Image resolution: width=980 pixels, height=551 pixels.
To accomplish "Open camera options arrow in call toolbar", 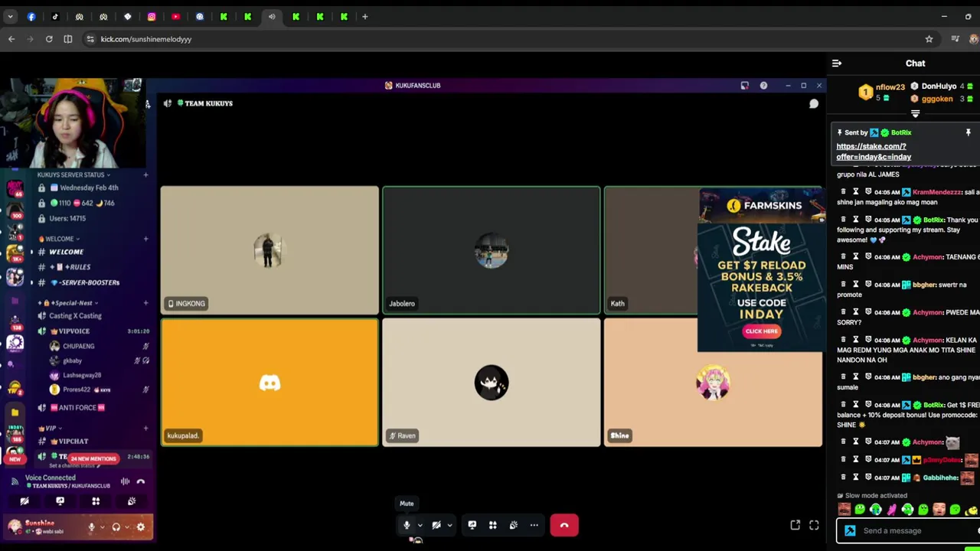I will 449,526.
